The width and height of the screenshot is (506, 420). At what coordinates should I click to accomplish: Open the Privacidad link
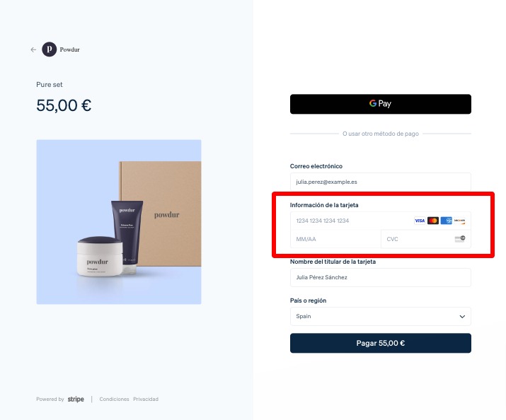[x=146, y=399]
